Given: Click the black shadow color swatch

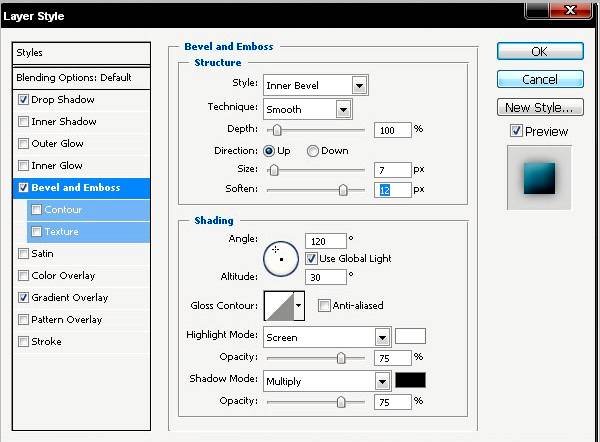Looking at the screenshot, I should click(410, 380).
